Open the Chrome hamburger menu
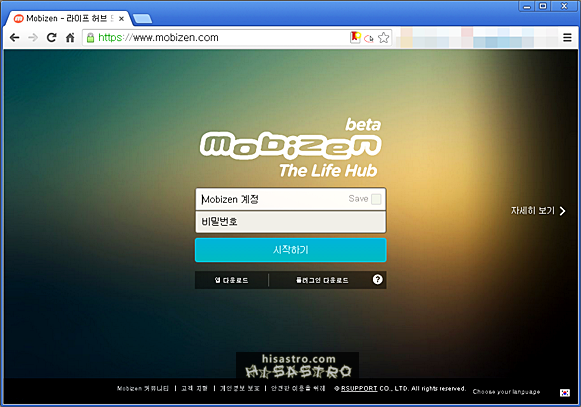Image resolution: width=581 pixels, height=407 pixels. [567, 37]
